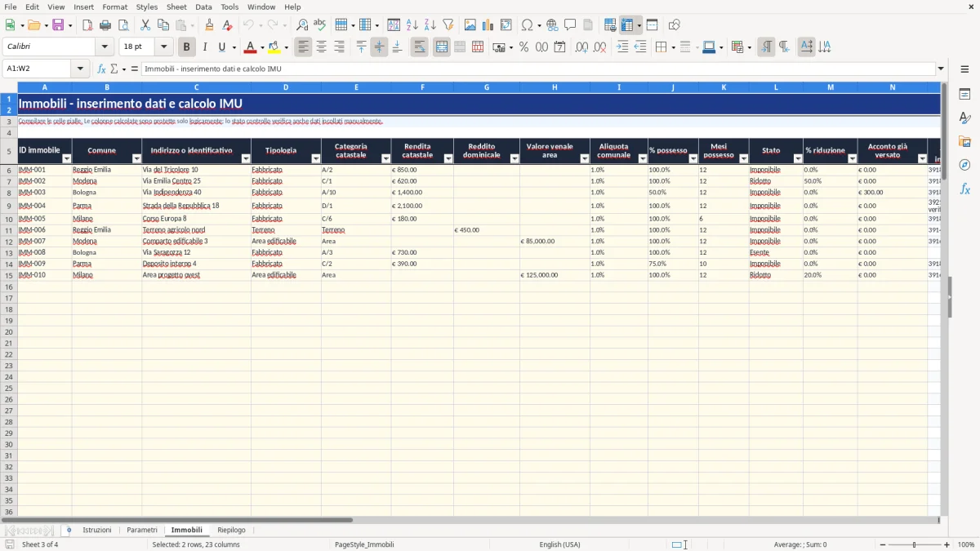Switch to the Parametri sheet tab
Image resolution: width=980 pixels, height=551 pixels.
click(x=142, y=530)
